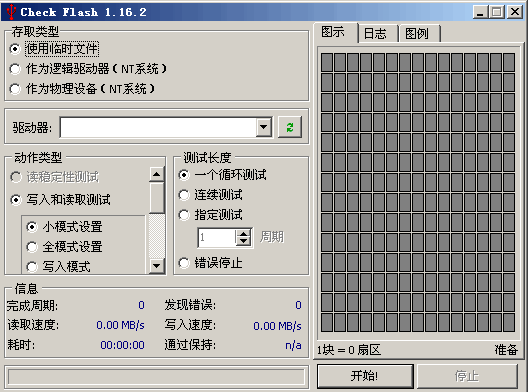This screenshot has width=529, height=392.
Task: Click the 耗时 00:00:00 value
Action: (x=122, y=345)
